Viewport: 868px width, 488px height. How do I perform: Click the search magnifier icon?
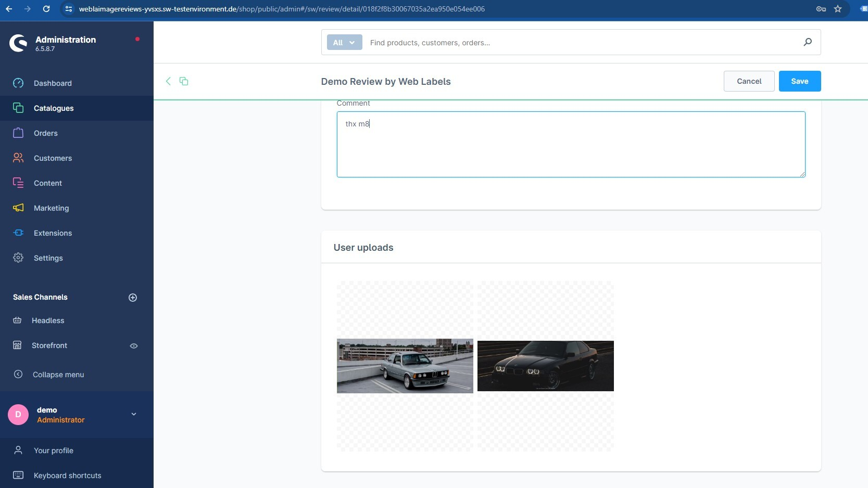(x=808, y=42)
